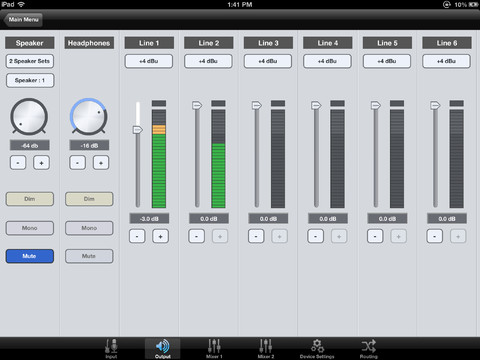The height and width of the screenshot is (360, 480).
Task: Open the 2 Speaker Sets selector
Action: 30,61
